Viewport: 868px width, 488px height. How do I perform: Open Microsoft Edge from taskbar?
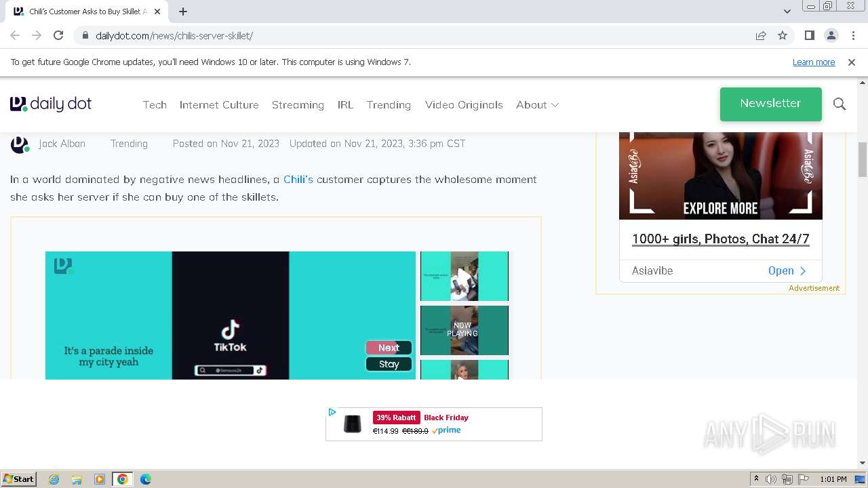tap(146, 479)
